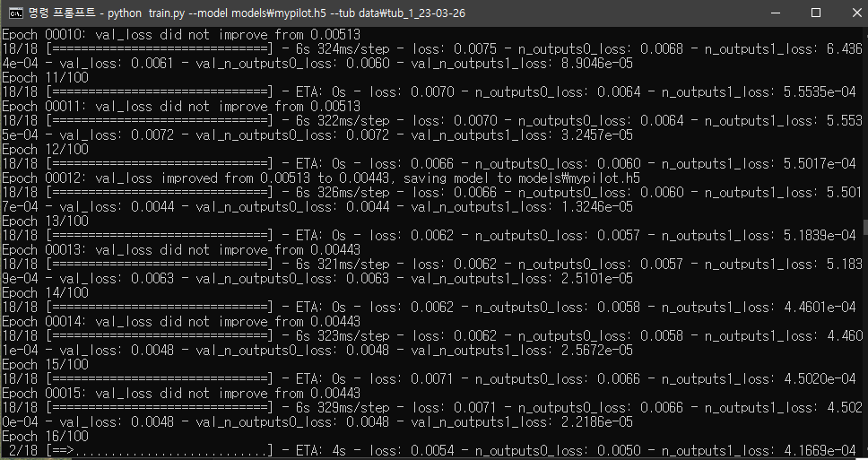Click the value 'val_n_outputs1_loss: 2.5101e-05'
The width and height of the screenshot is (868, 460).
pyautogui.click(x=522, y=279)
